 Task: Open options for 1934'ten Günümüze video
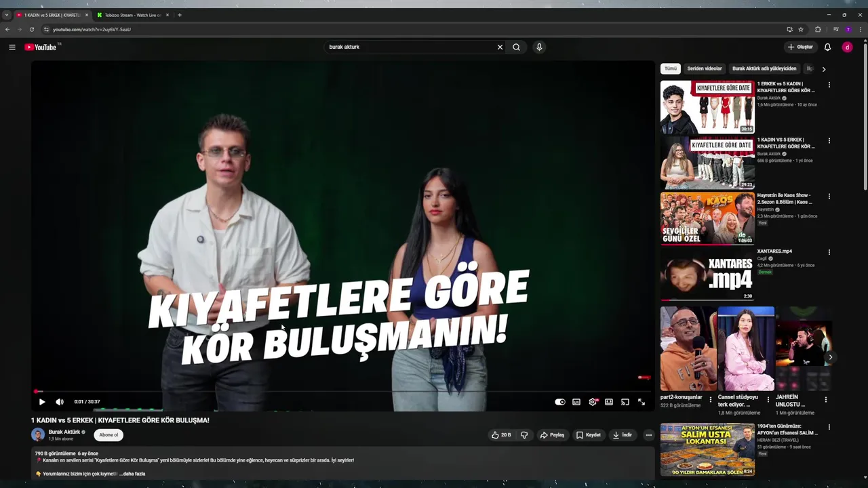(829, 427)
